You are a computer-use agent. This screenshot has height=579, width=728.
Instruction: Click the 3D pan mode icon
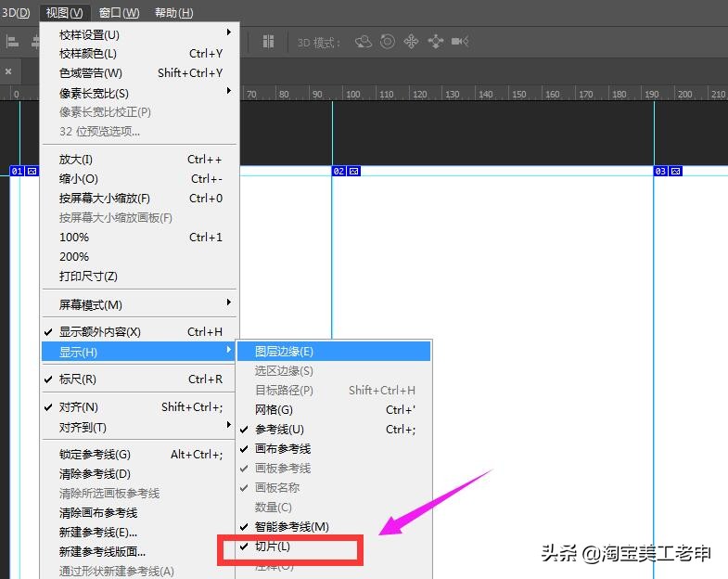coord(411,42)
